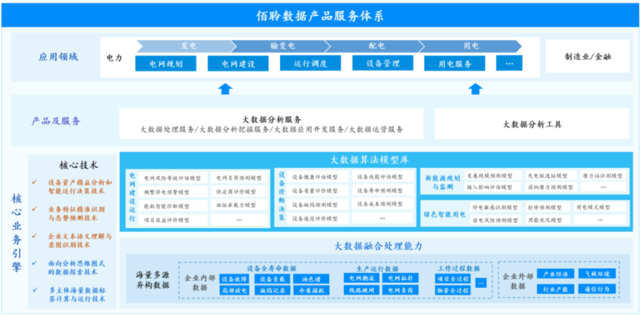Viewport: 644px width, 317px height.
Task: Click 用能优化模型 cell
Action: [x=548, y=220]
